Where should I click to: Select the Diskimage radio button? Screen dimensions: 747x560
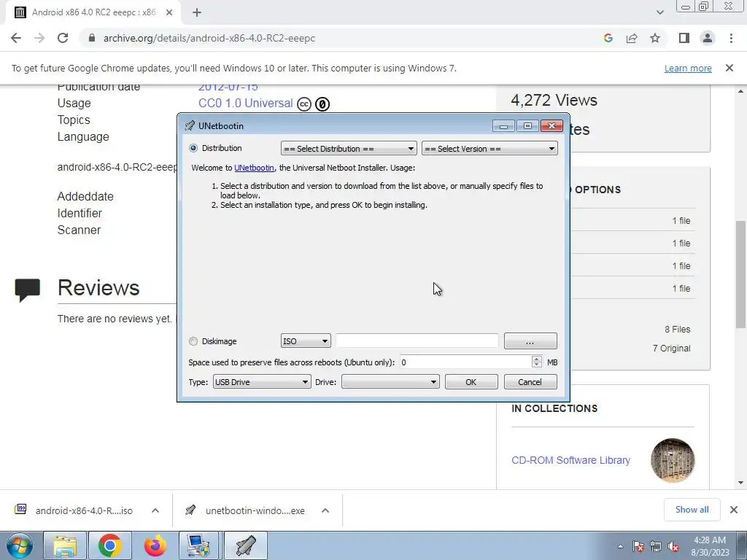(193, 341)
